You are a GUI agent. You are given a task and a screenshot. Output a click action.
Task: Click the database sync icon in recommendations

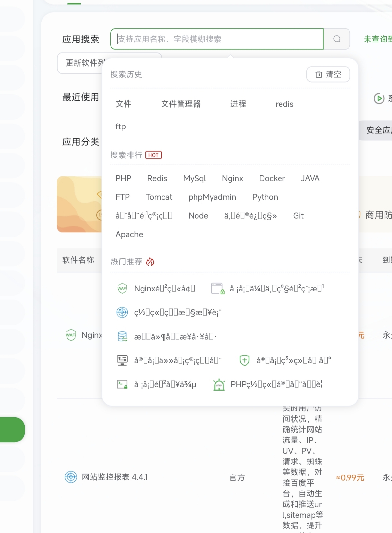click(x=122, y=336)
